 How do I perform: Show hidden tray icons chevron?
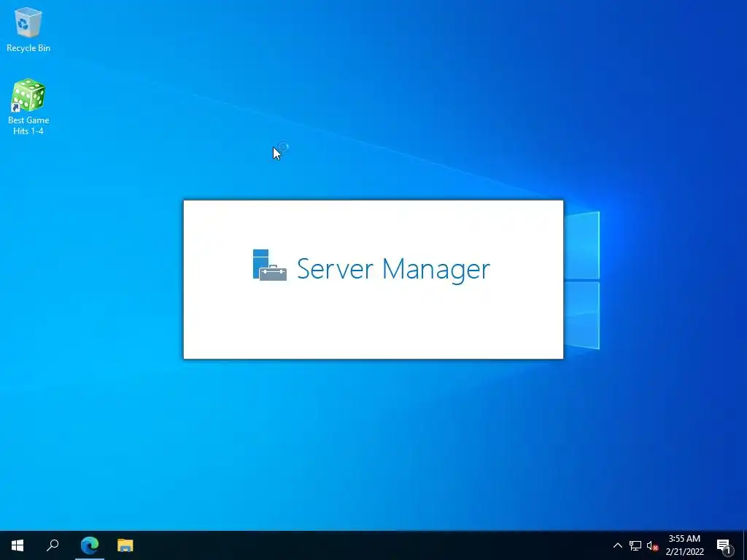(x=617, y=545)
